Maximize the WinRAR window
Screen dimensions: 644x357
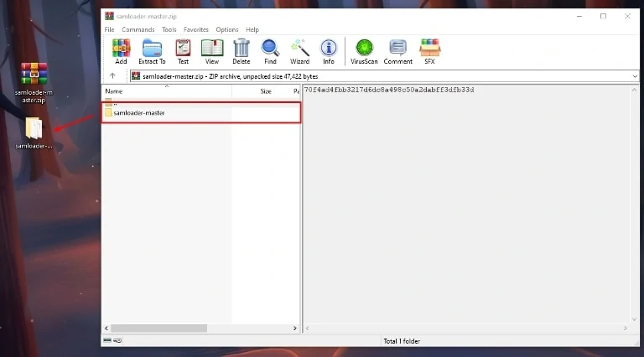click(604, 17)
